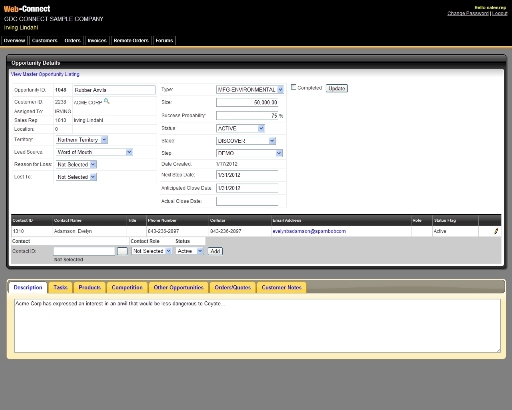Click the Update button
The width and height of the screenshot is (512, 410).
(337, 88)
